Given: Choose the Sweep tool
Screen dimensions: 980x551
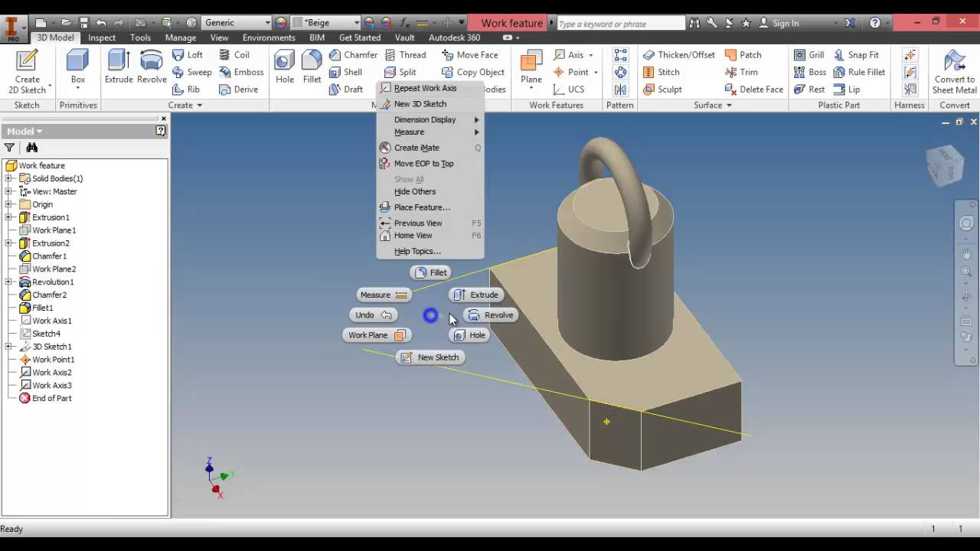Looking at the screenshot, I should (191, 72).
